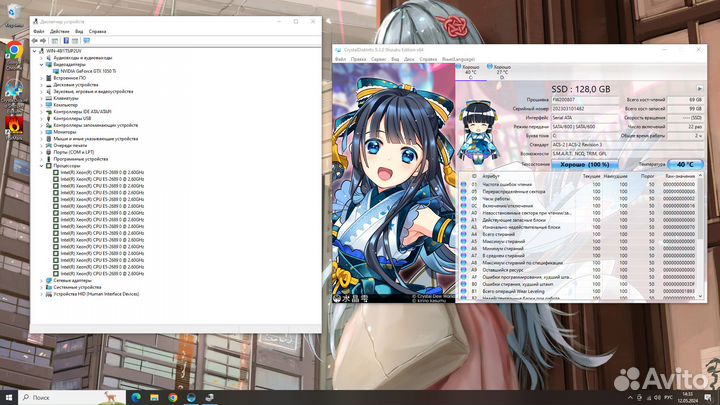Click the properties sheet toolbar icon after Help
This screenshot has width=720, height=405.
[x=75, y=41]
